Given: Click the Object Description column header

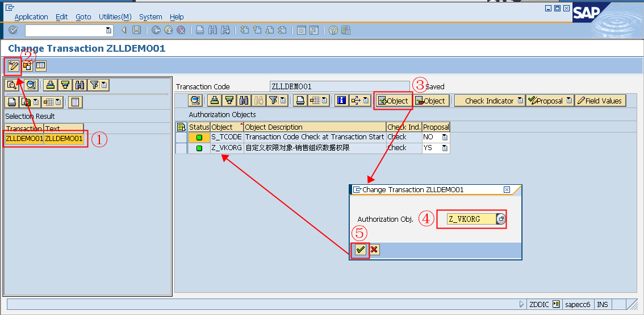Looking at the screenshot, I should pos(315,127).
